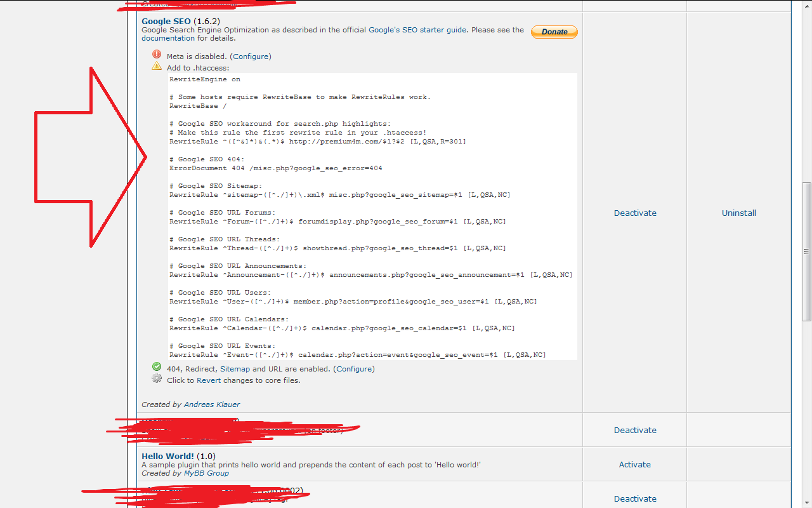Click the '# Google SEO URL Forums:' comment

coord(223,213)
